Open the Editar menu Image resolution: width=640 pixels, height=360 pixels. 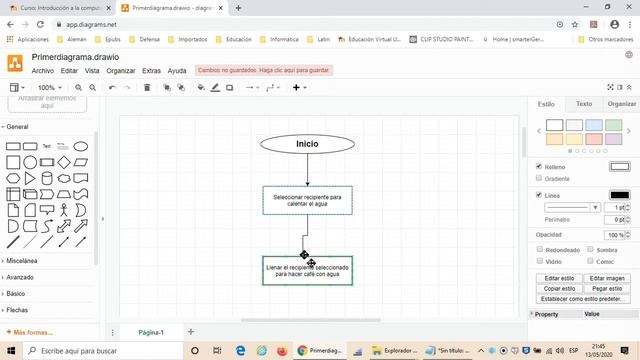(x=69, y=71)
